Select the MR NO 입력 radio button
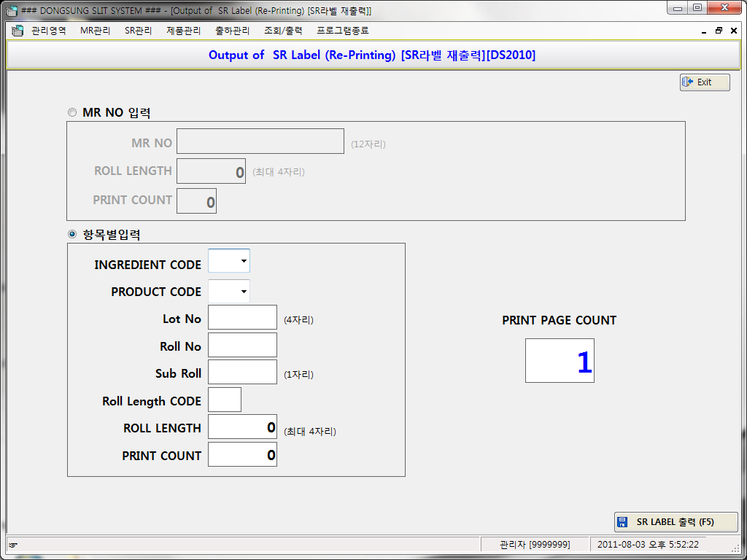747x560 pixels. pyautogui.click(x=72, y=113)
